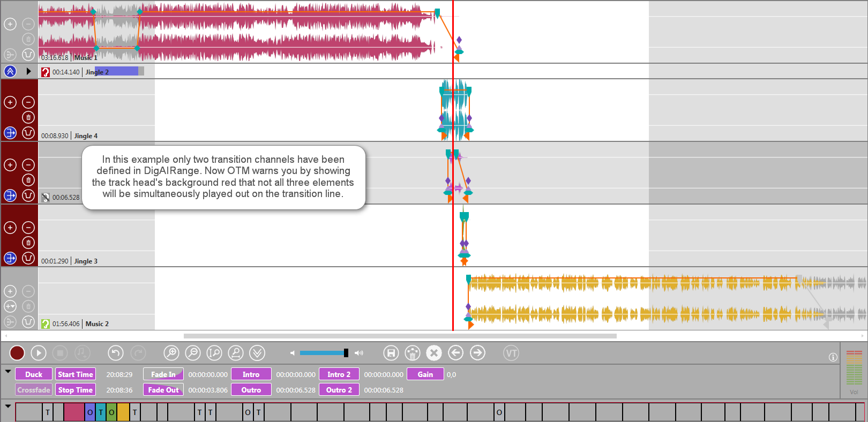Click the Outro 2 button
This screenshot has width=868, height=422.
pyautogui.click(x=339, y=390)
